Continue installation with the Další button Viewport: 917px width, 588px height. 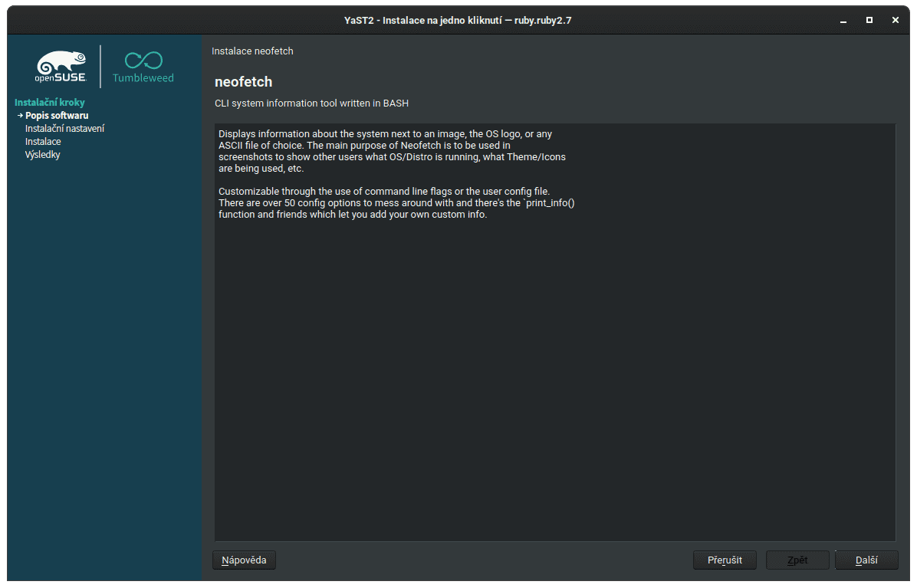[x=866, y=560]
